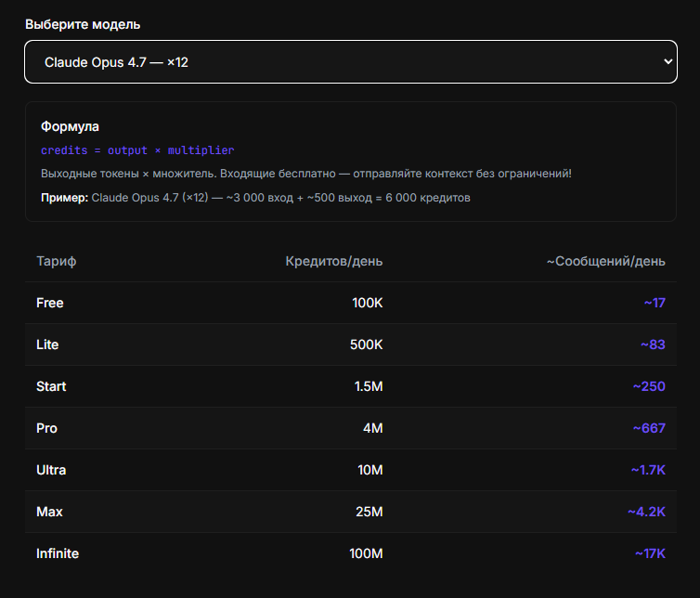
Task: Pick the Pro tariff row name
Action: (x=46, y=428)
